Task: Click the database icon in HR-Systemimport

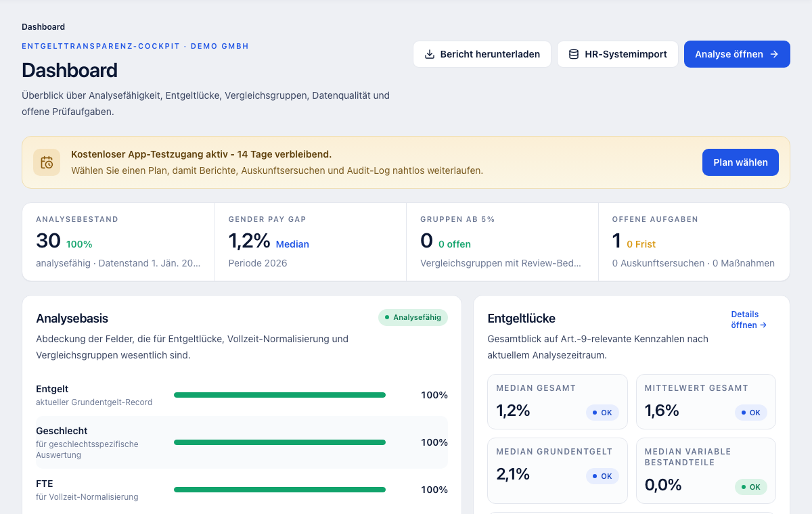Action: click(x=573, y=54)
